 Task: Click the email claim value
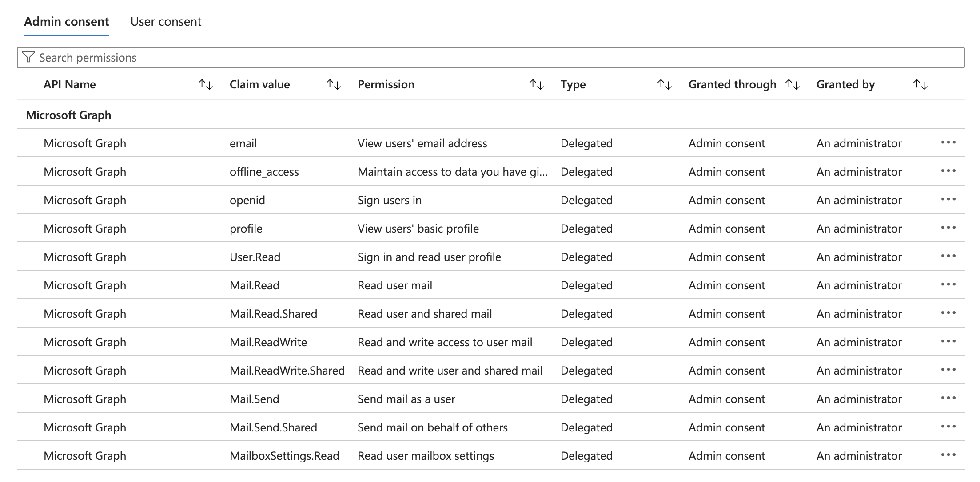click(x=243, y=143)
